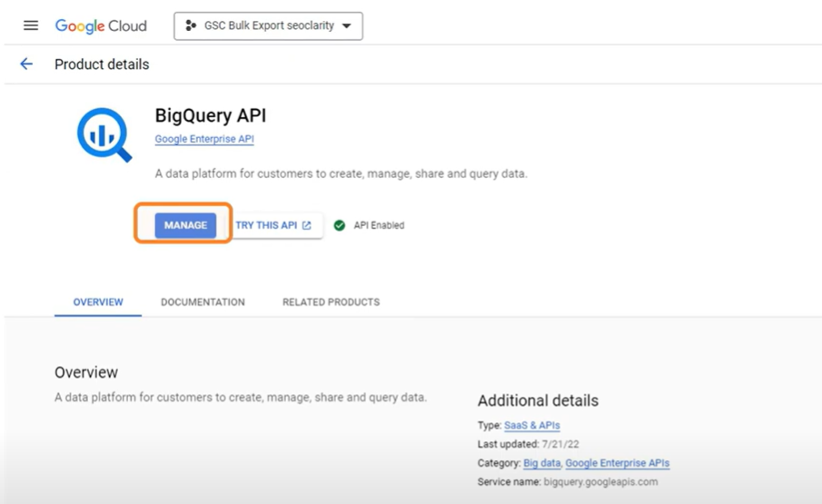Open the Google Enterprise API link under title

point(204,140)
